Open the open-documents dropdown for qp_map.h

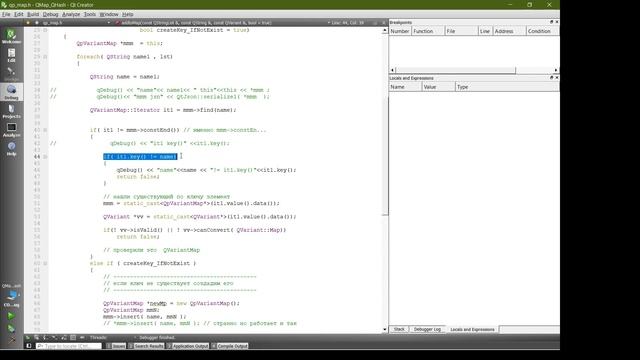click(76, 23)
